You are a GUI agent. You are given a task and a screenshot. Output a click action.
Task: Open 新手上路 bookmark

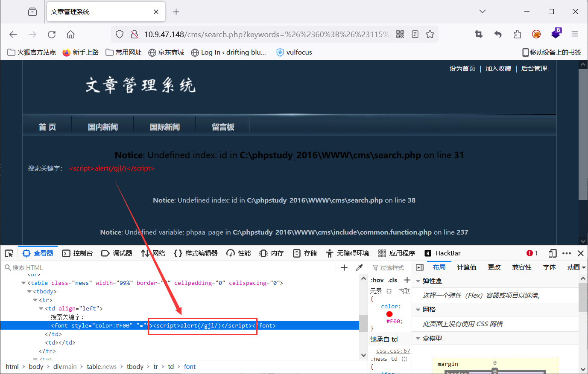(81, 52)
